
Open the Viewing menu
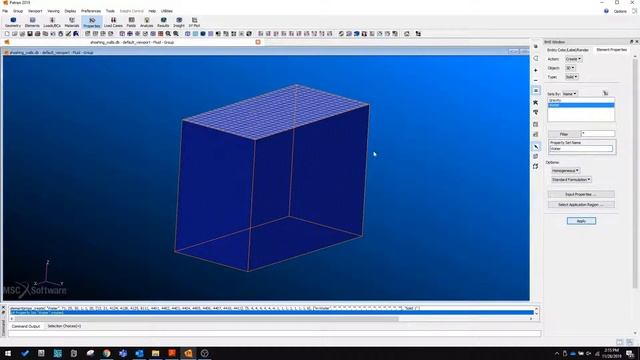pyautogui.click(x=53, y=11)
